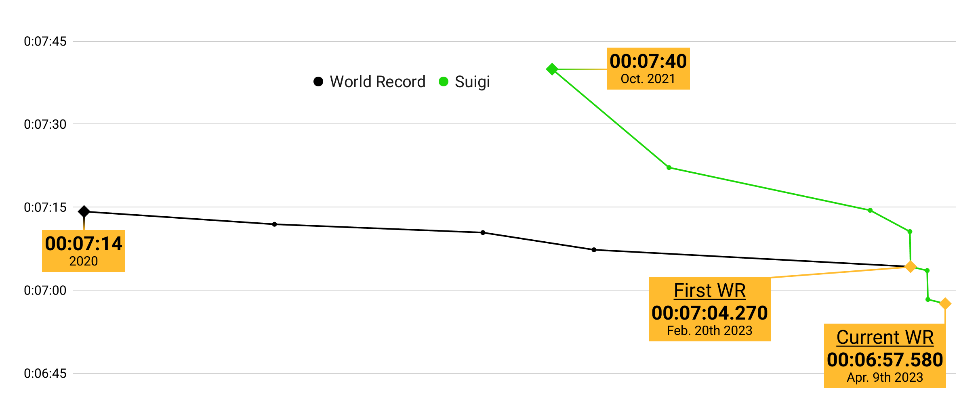Image resolution: width=980 pixels, height=414 pixels.
Task: Click the third black World Record data point
Action: click(483, 232)
